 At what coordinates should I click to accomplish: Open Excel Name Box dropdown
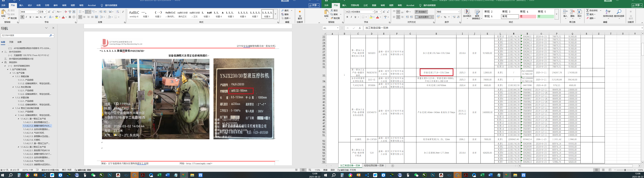(337, 28)
